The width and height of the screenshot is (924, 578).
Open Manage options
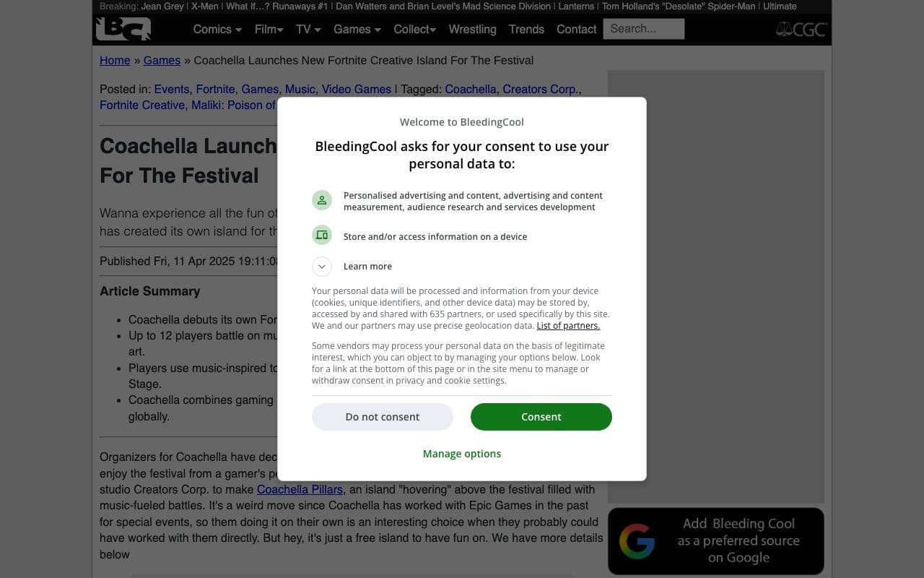[462, 454]
